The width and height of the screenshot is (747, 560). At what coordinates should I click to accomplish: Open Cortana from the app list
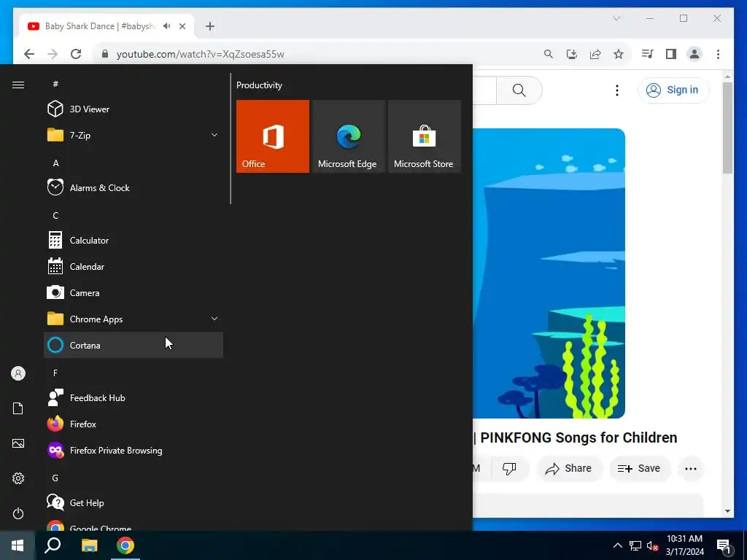click(x=133, y=345)
